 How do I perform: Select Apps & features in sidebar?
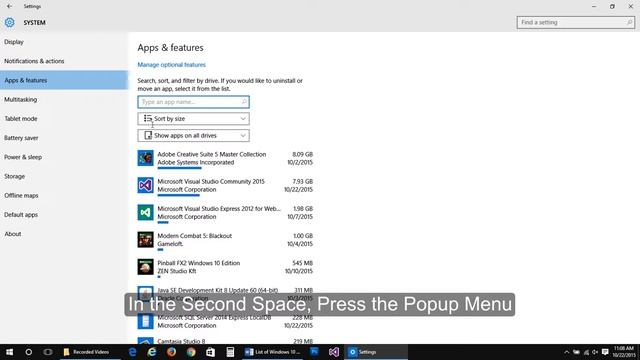[x=64, y=80]
